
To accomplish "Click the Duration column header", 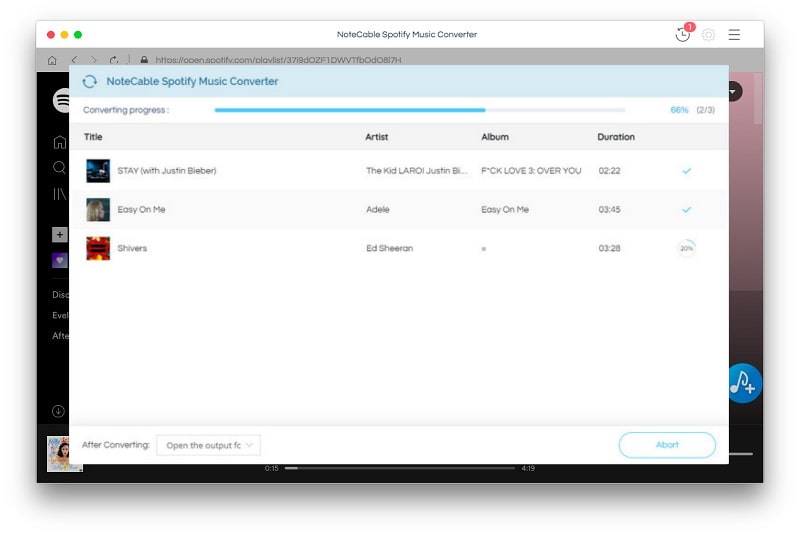I will (x=616, y=137).
